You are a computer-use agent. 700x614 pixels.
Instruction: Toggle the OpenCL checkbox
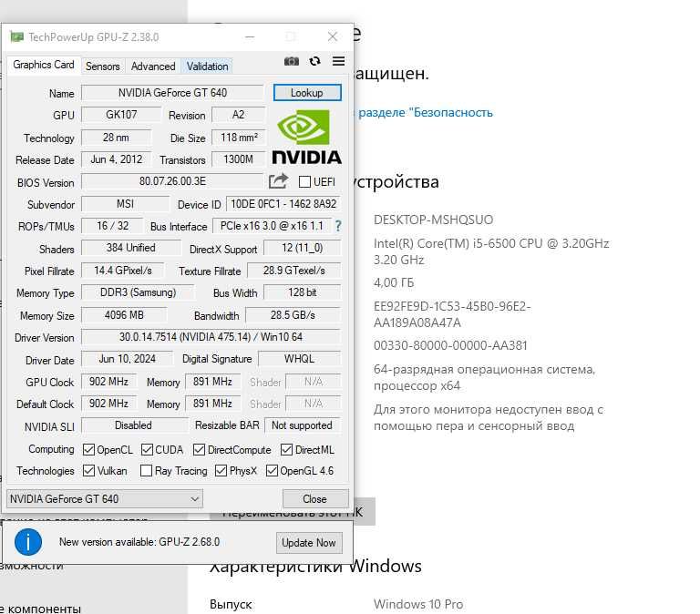(88, 450)
